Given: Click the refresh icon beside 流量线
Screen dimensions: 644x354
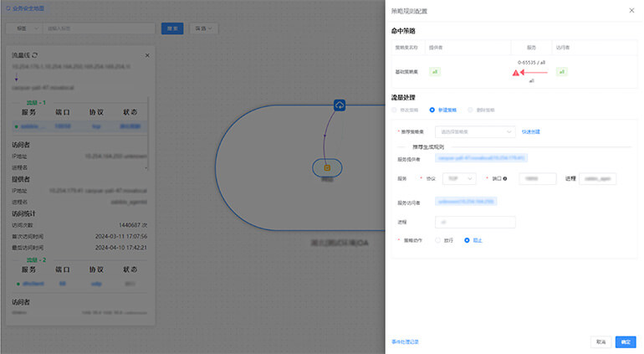Looking at the screenshot, I should [x=34, y=55].
